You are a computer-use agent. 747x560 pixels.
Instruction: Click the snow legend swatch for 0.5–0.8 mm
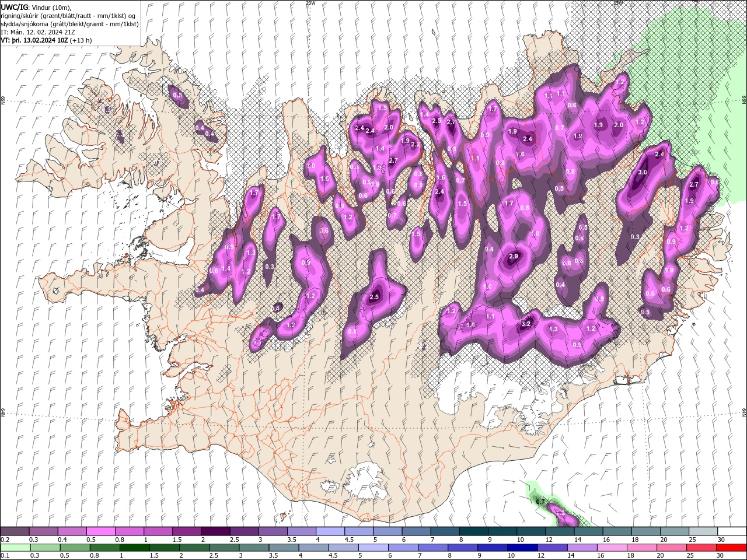(101, 531)
